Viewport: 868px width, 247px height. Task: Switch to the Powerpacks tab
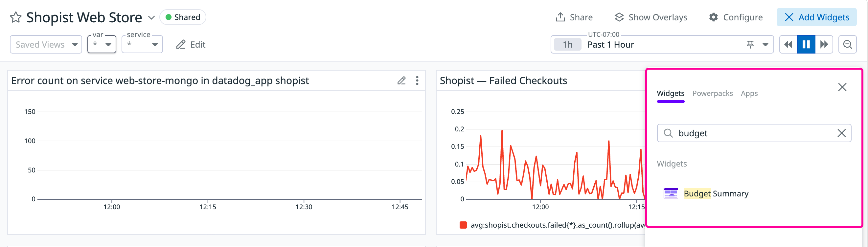pos(712,93)
